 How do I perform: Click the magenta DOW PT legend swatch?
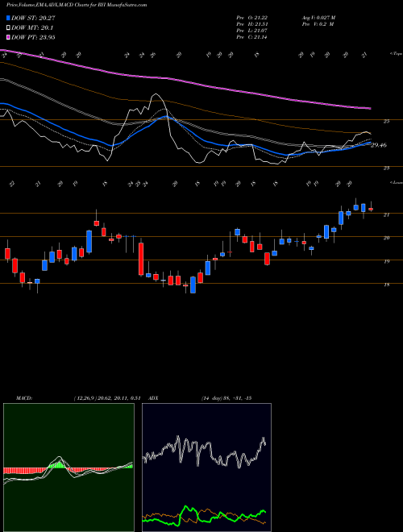(9, 37)
